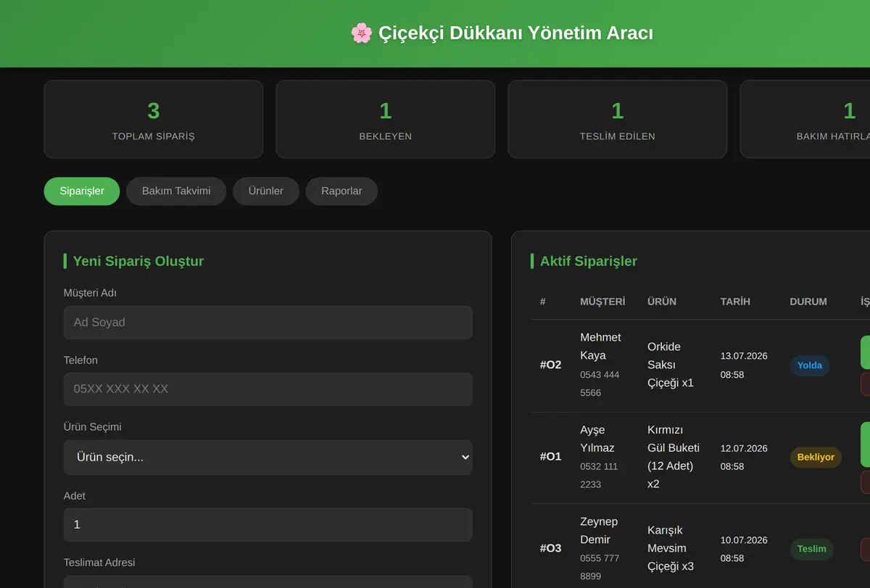870x588 pixels.
Task: Click the date 12.07.2026 08:58
Action: (x=744, y=457)
